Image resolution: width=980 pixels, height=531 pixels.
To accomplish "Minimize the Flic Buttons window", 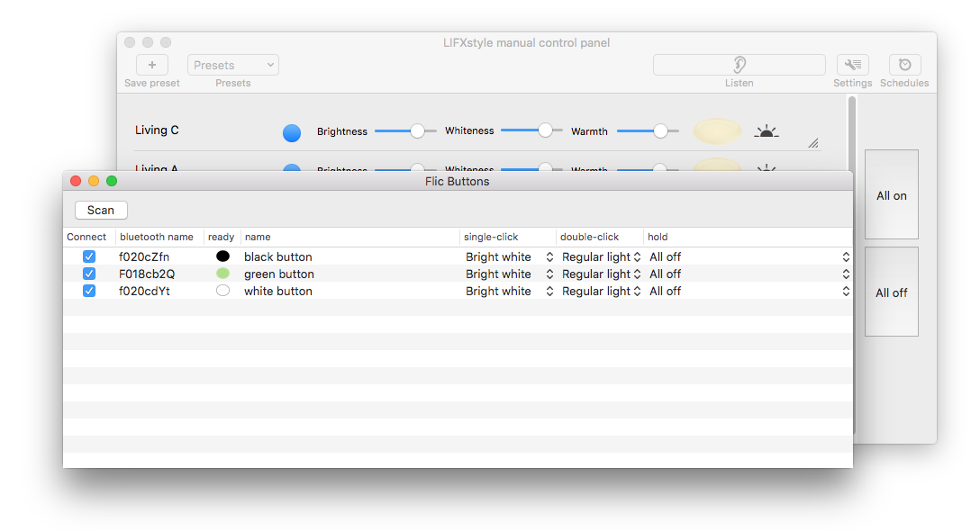I will (94, 181).
